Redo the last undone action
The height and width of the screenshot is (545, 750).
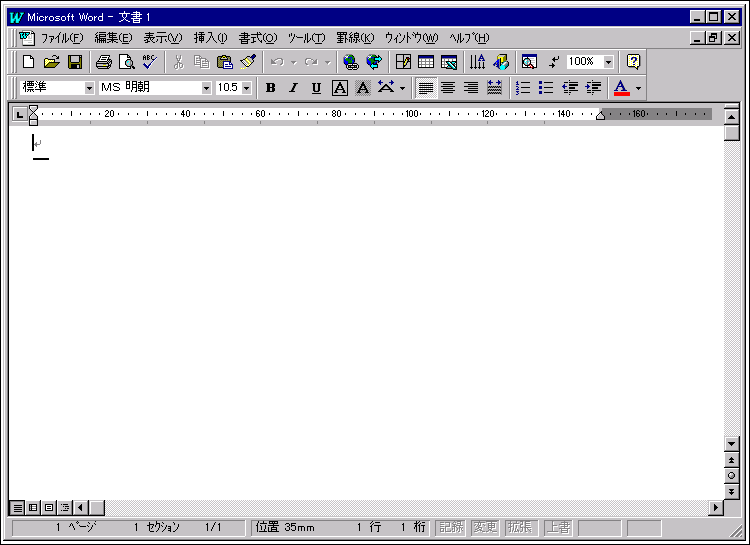tap(311, 62)
